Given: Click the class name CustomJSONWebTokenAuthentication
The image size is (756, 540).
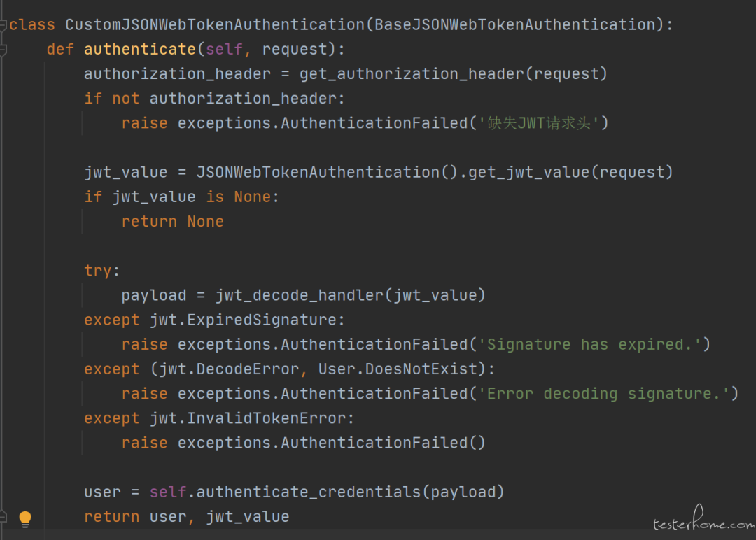Looking at the screenshot, I should (x=215, y=24).
